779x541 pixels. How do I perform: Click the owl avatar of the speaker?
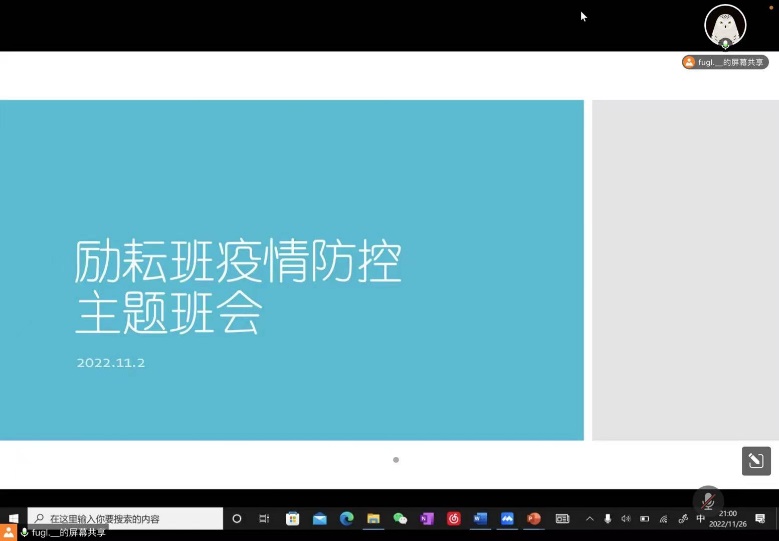(x=725, y=24)
